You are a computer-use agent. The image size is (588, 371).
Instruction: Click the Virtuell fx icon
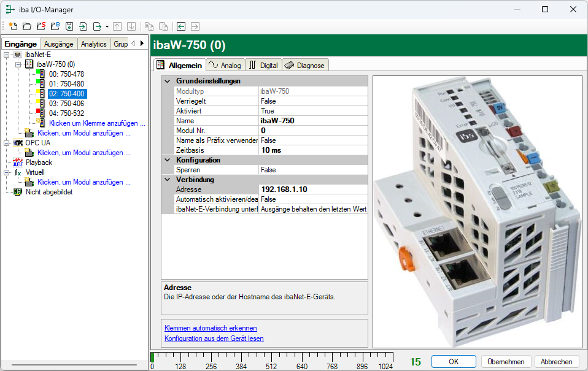(x=18, y=172)
